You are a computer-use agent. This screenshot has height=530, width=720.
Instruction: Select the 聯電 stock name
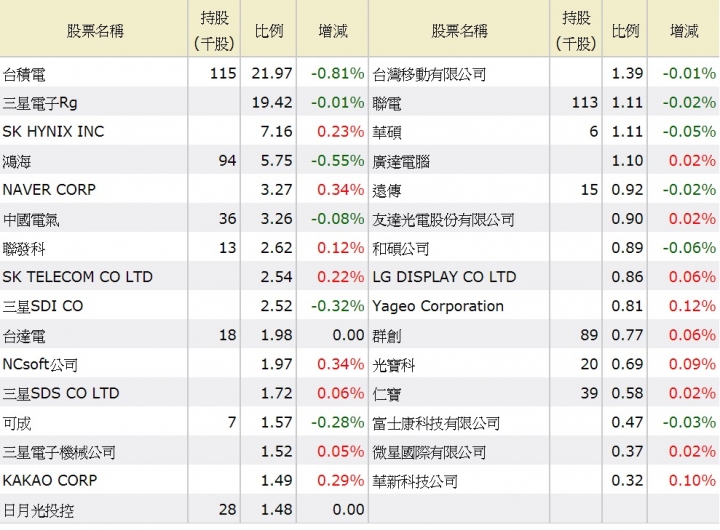coord(387,103)
